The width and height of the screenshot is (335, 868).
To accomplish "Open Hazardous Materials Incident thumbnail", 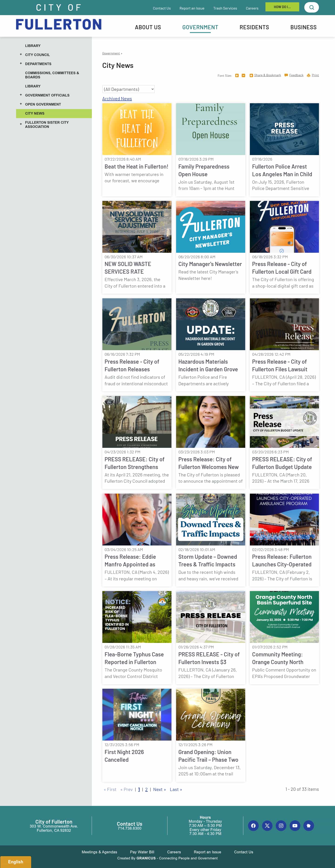I will click(211, 324).
